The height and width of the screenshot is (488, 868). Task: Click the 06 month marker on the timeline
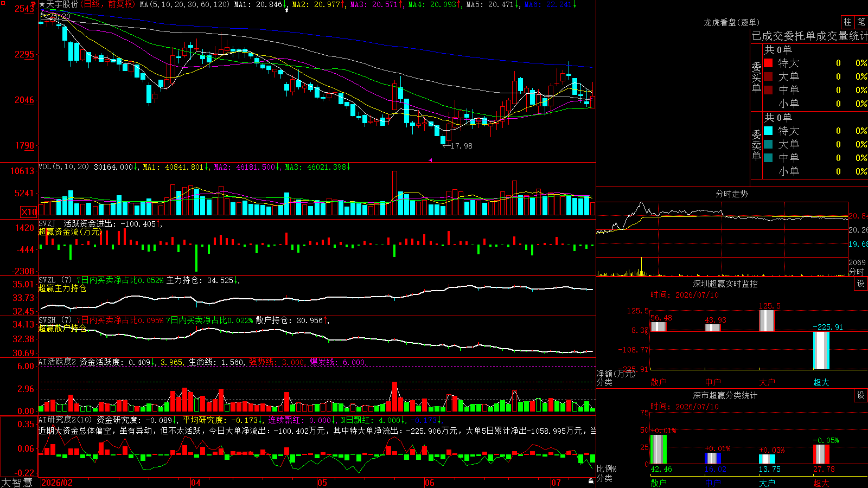point(430,483)
